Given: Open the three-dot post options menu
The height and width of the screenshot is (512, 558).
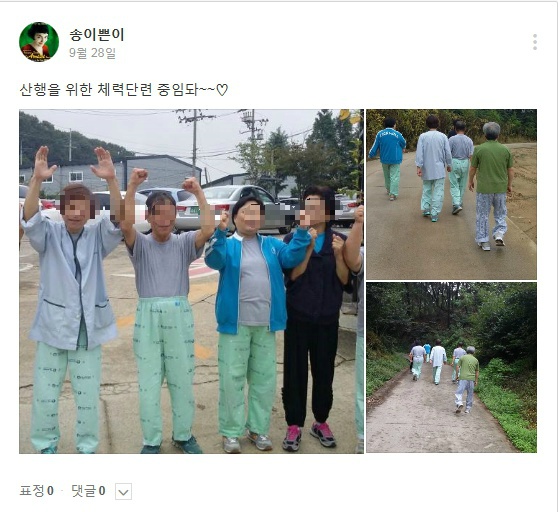Looking at the screenshot, I should tap(535, 42).
